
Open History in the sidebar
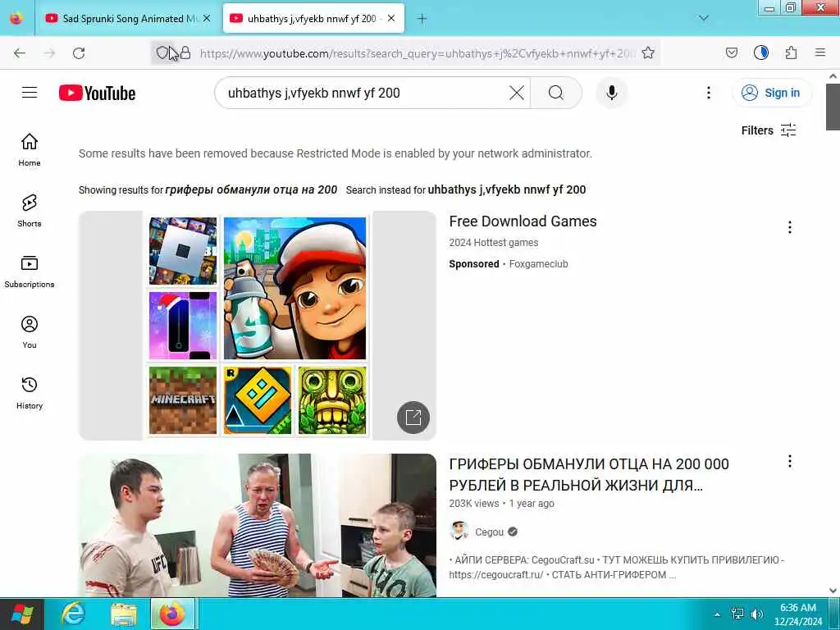click(30, 393)
